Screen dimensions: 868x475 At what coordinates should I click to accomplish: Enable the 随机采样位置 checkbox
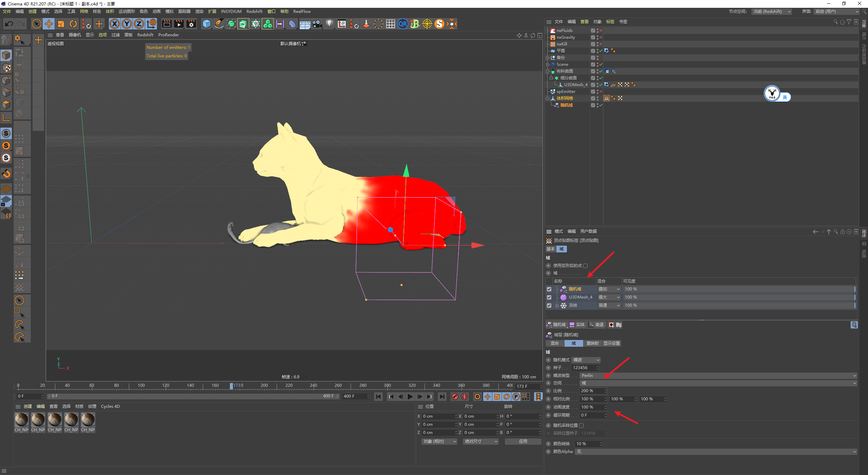[581, 425]
